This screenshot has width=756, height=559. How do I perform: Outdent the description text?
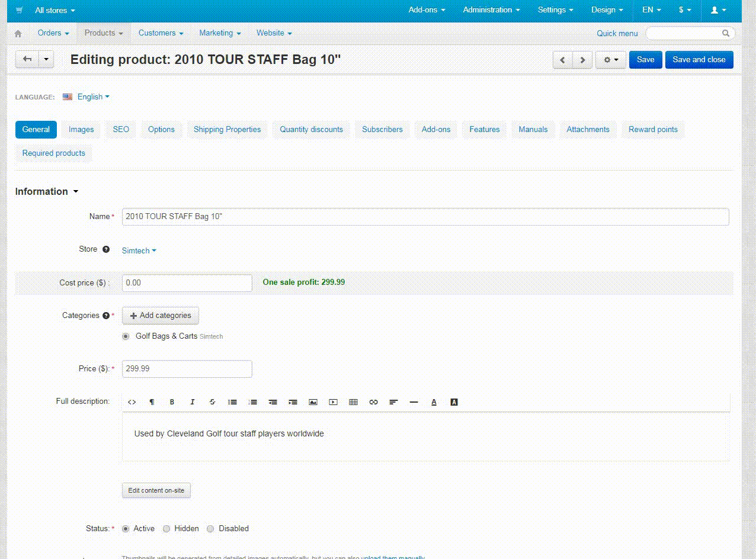[x=273, y=402]
